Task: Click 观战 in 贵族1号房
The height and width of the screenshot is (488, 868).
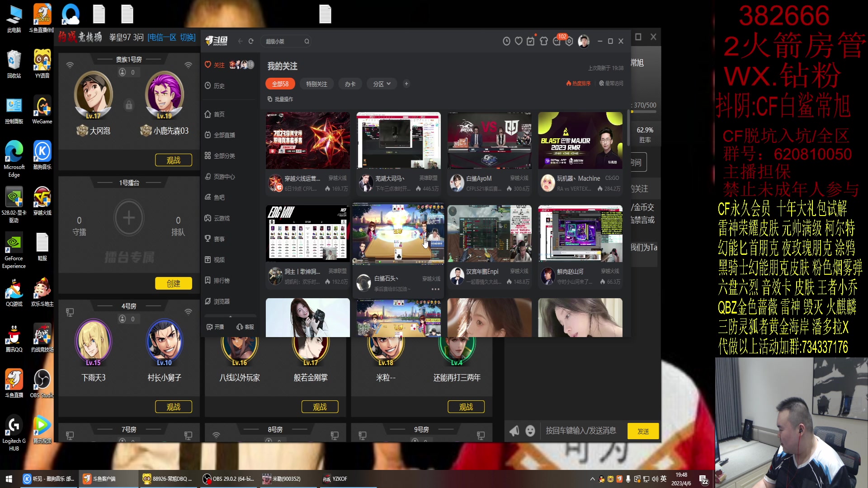Action: [173, 160]
